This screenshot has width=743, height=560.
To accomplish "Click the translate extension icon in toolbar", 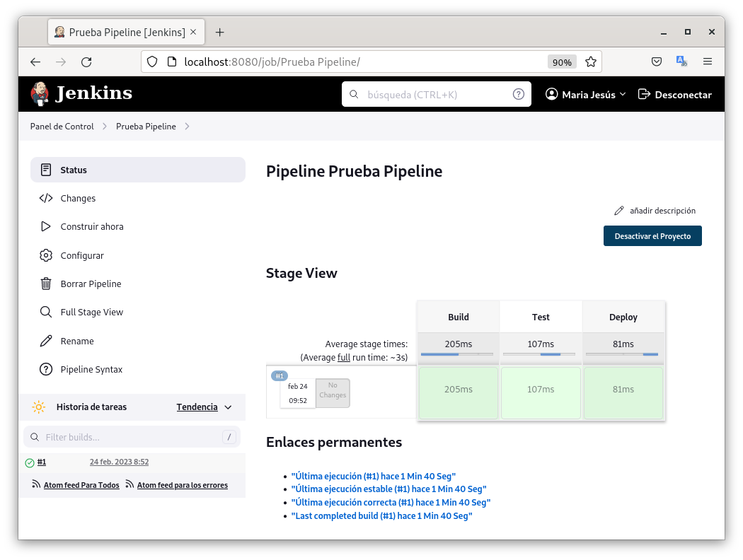I will [681, 62].
